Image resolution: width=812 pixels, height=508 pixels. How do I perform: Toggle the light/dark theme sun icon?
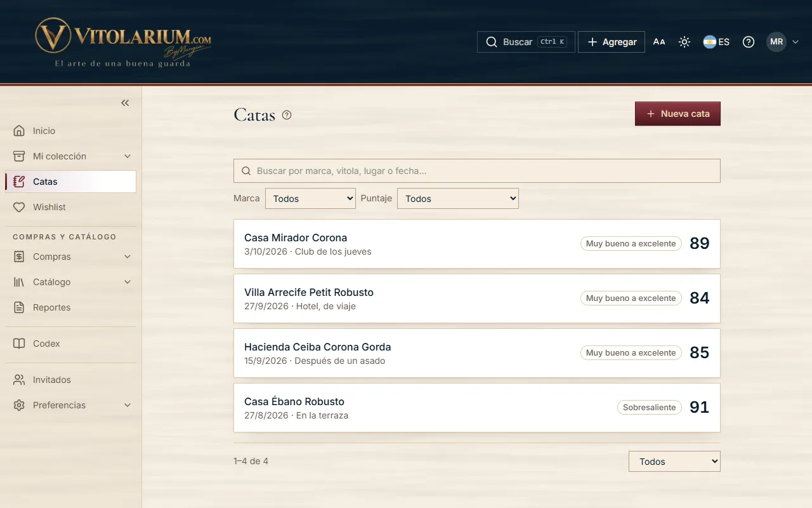(684, 42)
